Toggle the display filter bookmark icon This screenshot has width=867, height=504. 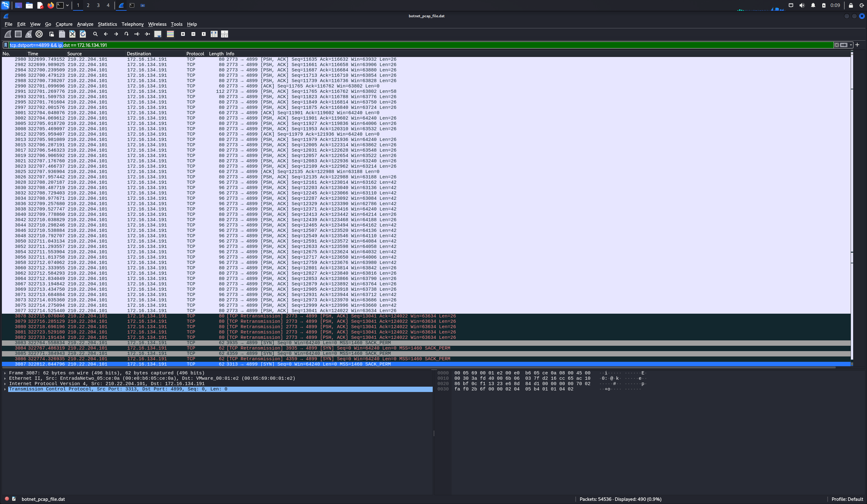point(5,45)
